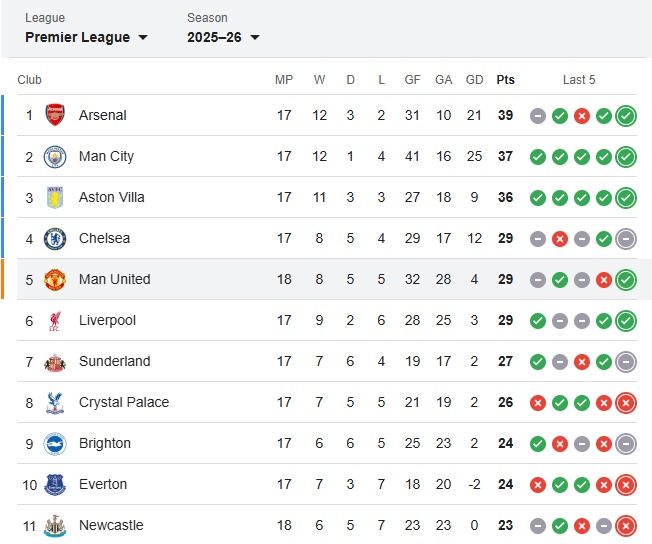This screenshot has height=544, width=652.
Task: Open the Brighton team name
Action: (x=105, y=443)
